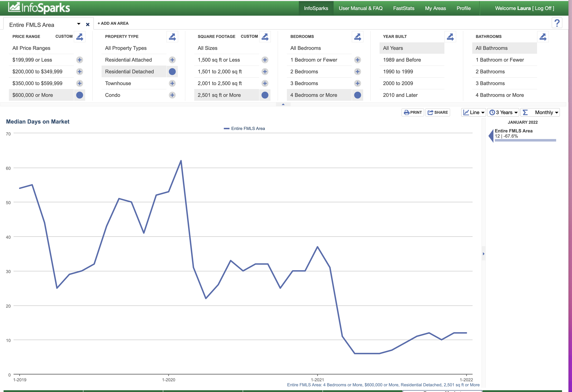This screenshot has height=392, width=572.
Task: Click the Bedrooms chart-export arrow icon
Action: pyautogui.click(x=357, y=37)
